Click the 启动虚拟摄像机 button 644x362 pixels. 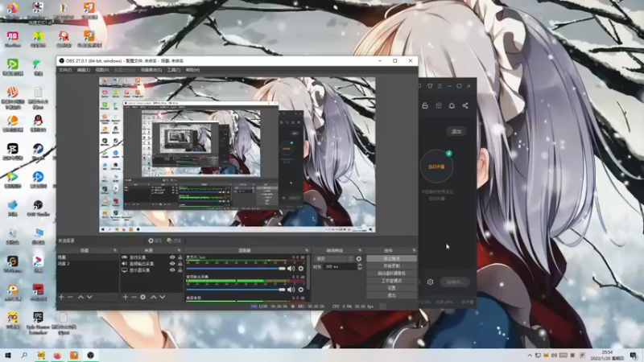pos(391,274)
